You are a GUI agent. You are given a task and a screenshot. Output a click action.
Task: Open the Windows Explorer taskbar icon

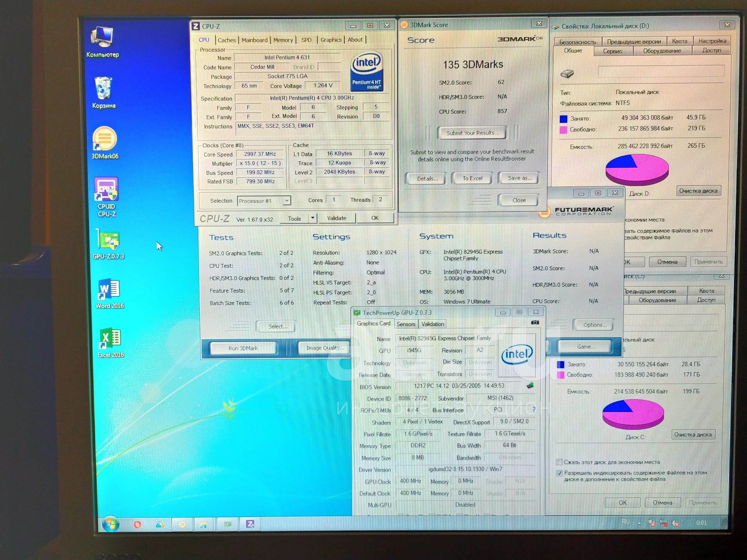(x=203, y=524)
